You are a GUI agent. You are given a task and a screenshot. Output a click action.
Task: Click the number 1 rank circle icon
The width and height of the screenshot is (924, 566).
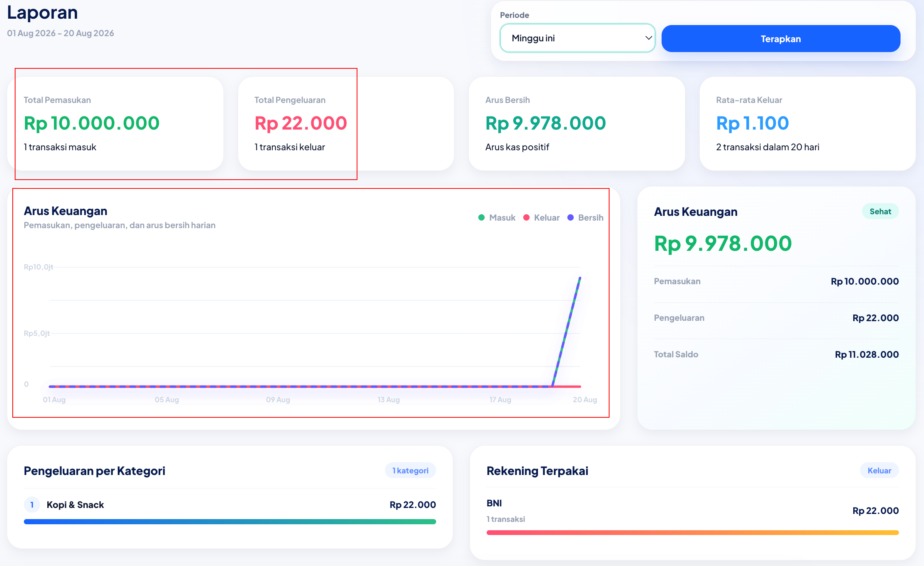32,505
